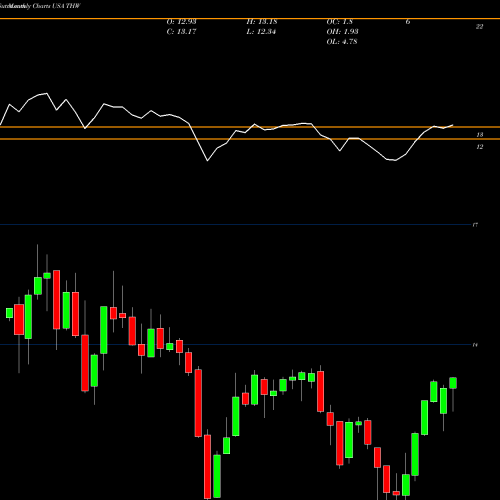Click the end point of the white line
This screenshot has width=500, height=500.
pos(453,125)
